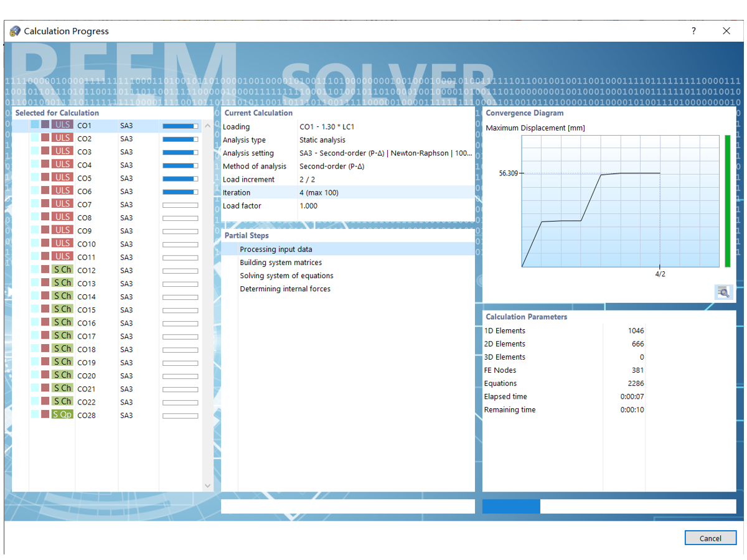Click the S Ch badge beside CO12

point(62,270)
